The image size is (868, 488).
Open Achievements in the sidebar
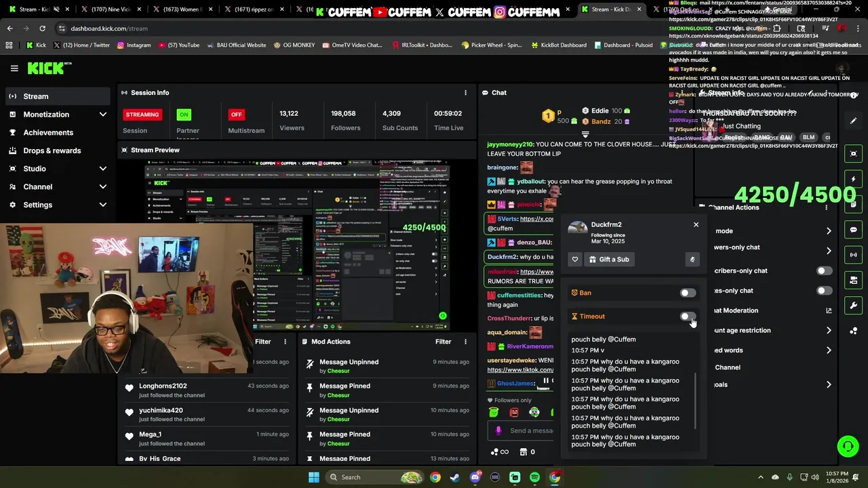(57, 133)
